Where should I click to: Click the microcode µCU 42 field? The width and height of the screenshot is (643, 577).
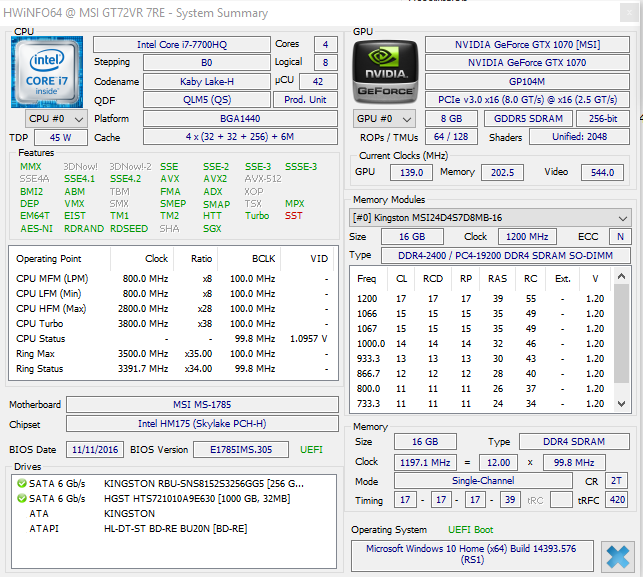318,82
